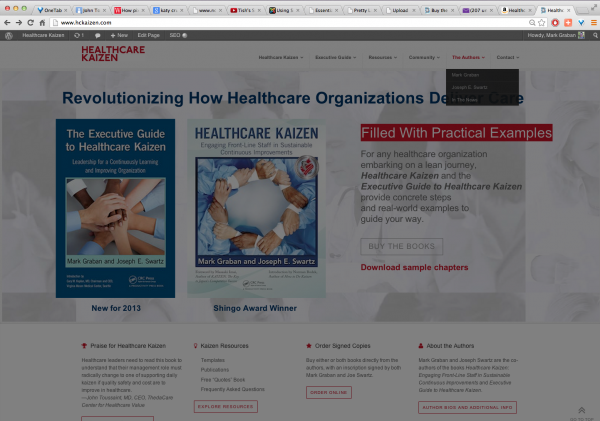Click the Praise for Healthcare Kaizen heading
The width and height of the screenshot is (600, 421).
tap(128, 346)
